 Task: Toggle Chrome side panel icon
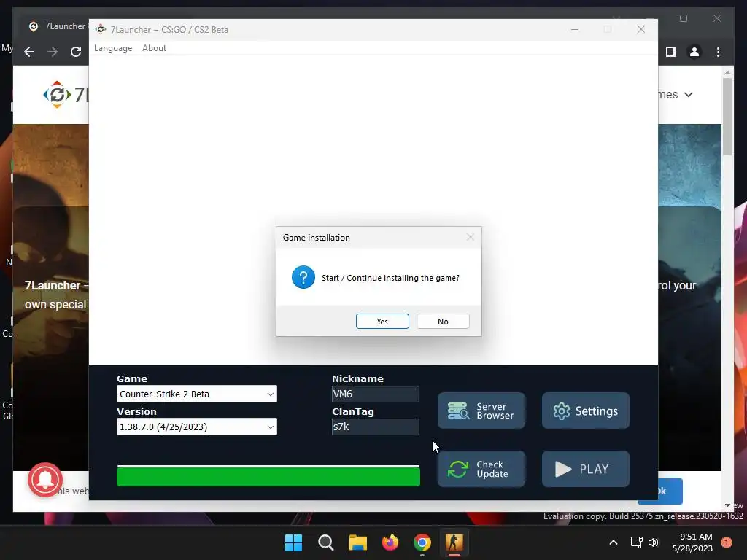coord(671,52)
